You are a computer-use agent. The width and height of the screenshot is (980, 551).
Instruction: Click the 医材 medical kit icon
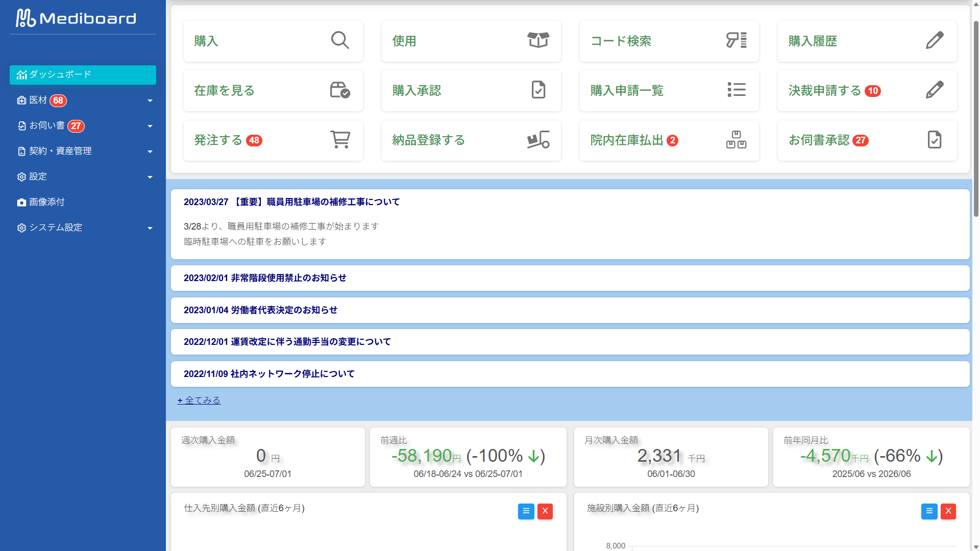(x=21, y=101)
